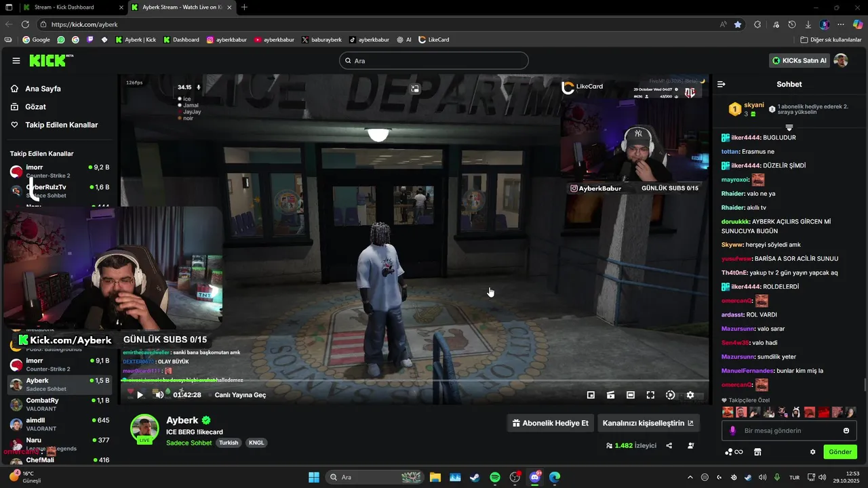Open ChefMali channel in sidebar

tap(59, 460)
